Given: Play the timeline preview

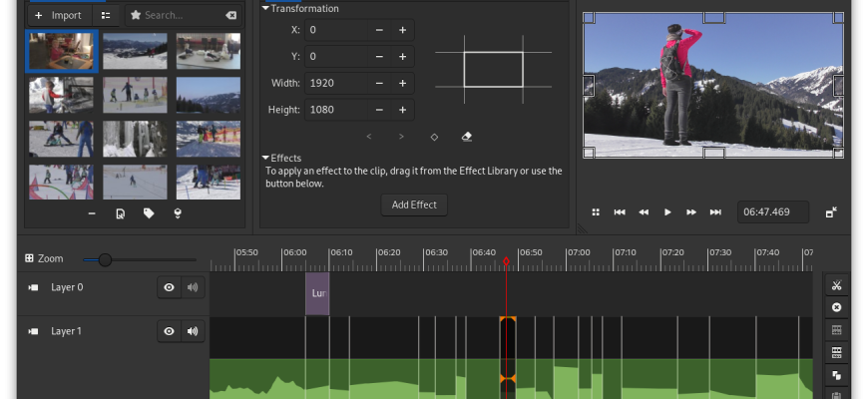Looking at the screenshot, I should click(667, 211).
